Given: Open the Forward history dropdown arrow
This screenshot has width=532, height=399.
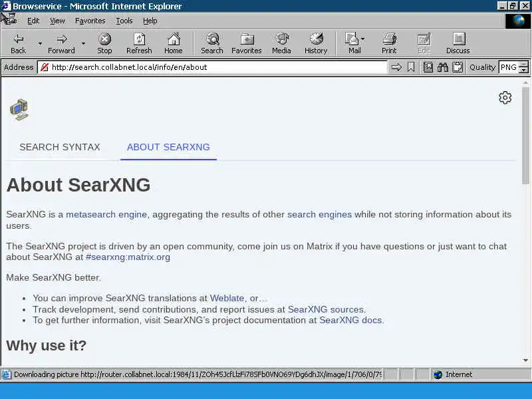Looking at the screenshot, I should pos(83,43).
